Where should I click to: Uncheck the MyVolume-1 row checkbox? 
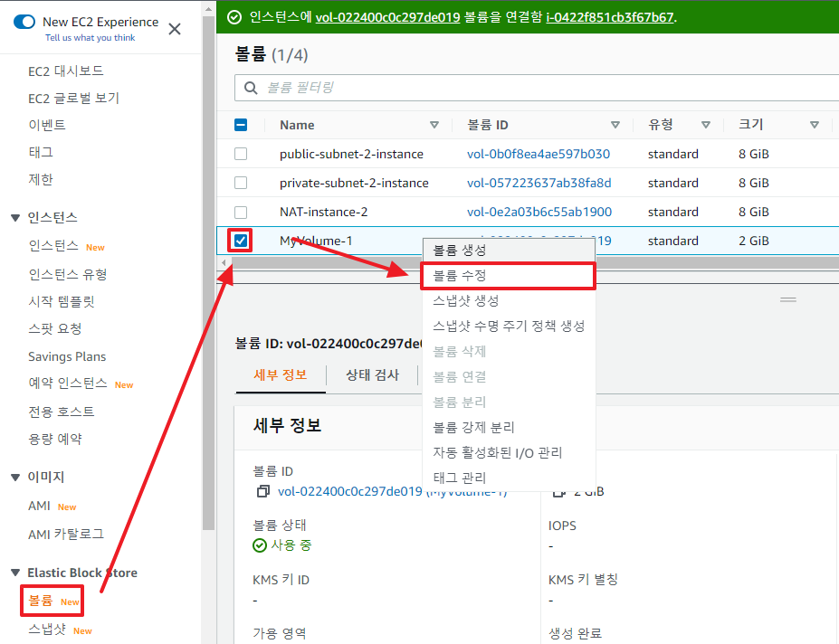(242, 240)
